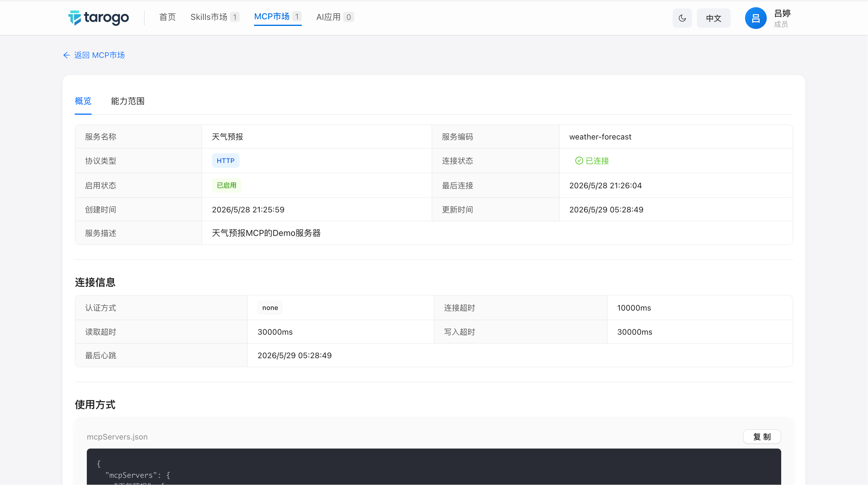The image size is (868, 485).
Task: Toggle dark mode moon icon
Action: coord(682,18)
